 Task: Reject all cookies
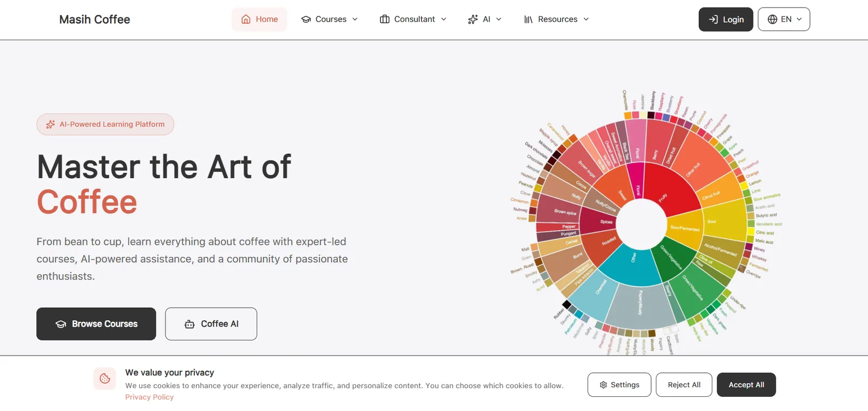684,385
